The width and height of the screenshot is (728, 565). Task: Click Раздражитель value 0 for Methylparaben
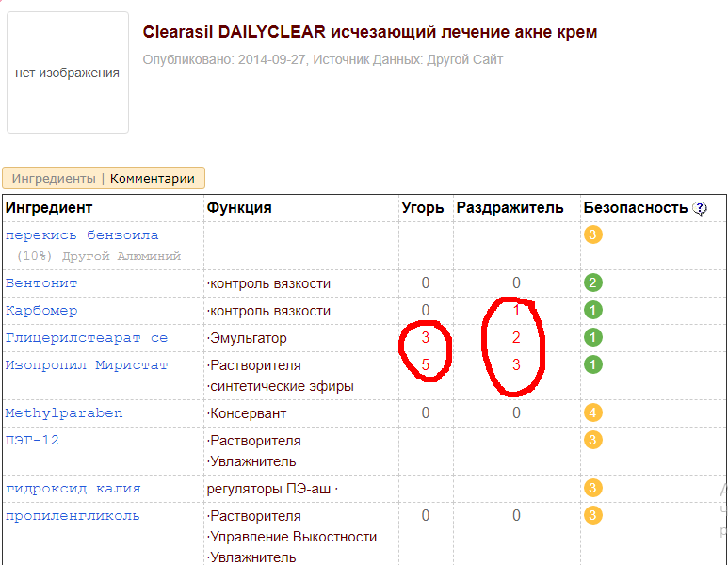click(516, 412)
